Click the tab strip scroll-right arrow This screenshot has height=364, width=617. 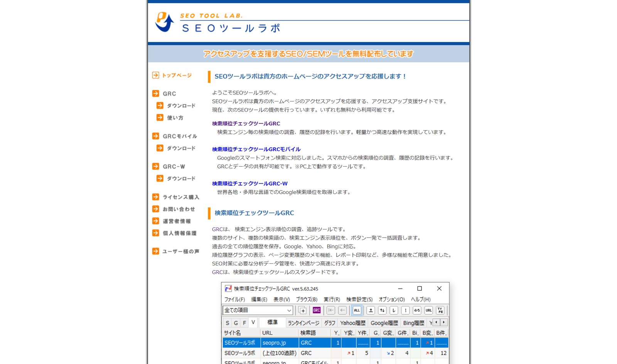444,322
